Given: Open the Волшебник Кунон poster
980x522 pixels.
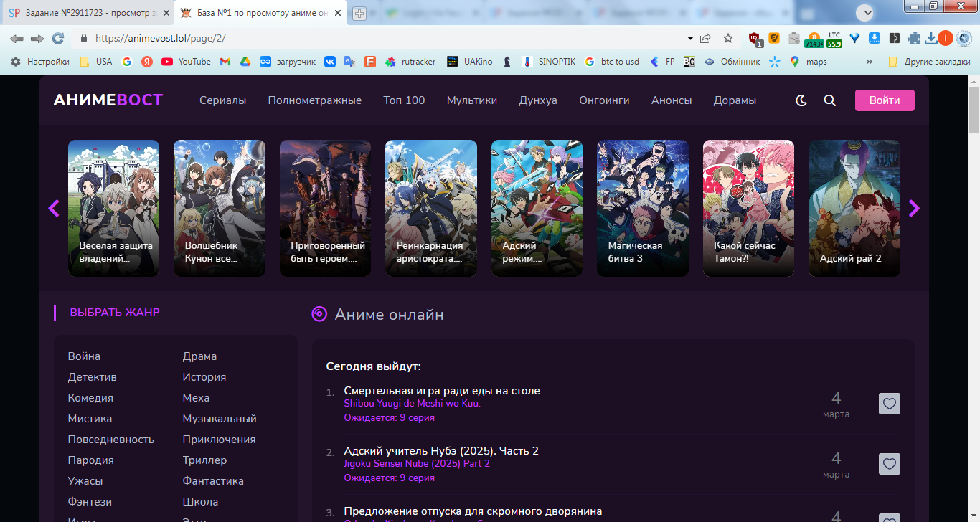Looking at the screenshot, I should point(220,208).
